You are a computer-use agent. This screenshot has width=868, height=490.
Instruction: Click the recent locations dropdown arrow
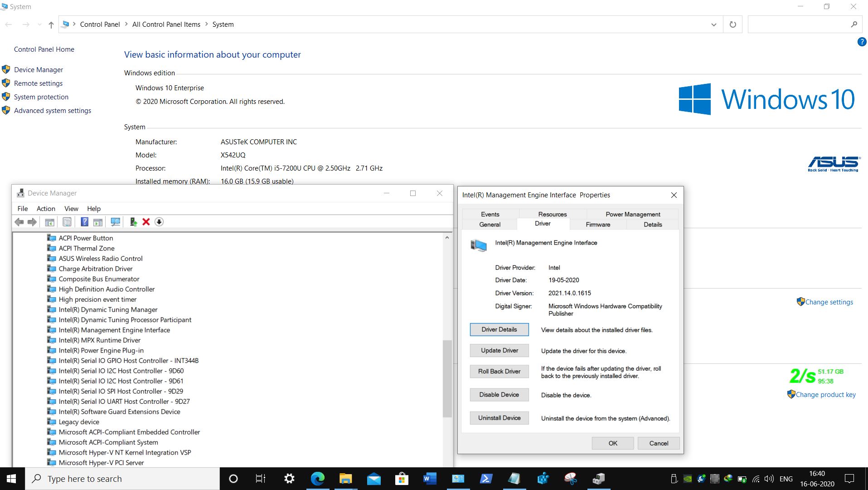pos(40,24)
